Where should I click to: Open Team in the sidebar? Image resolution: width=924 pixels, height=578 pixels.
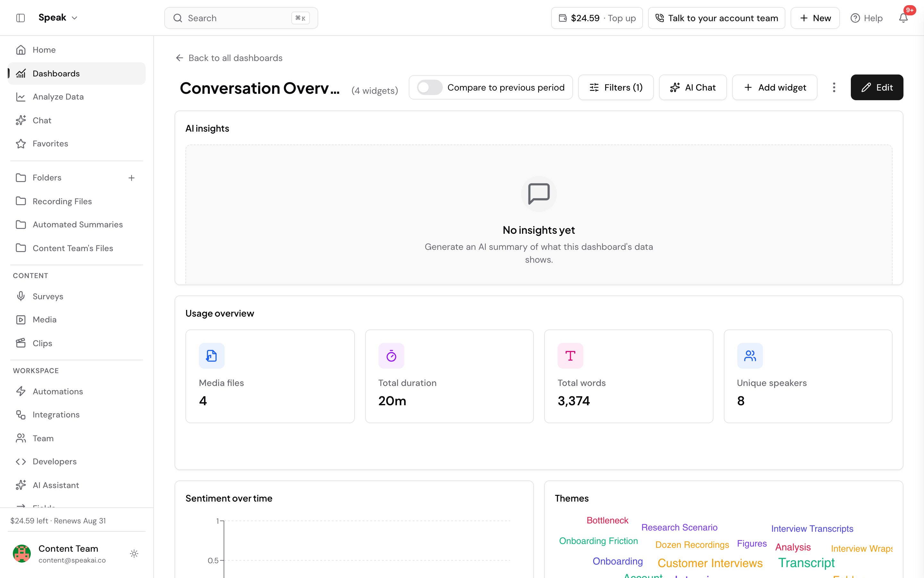coord(76,438)
